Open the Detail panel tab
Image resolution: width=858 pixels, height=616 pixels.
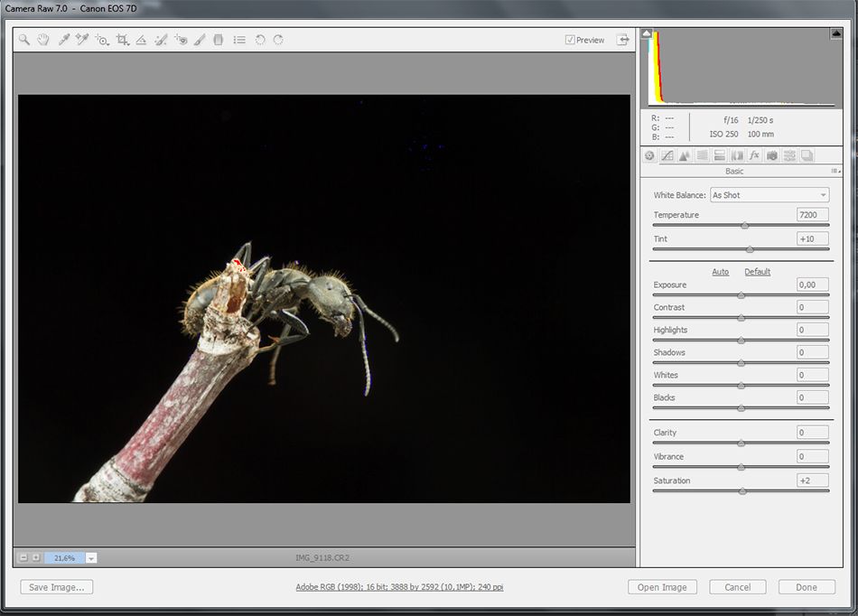pos(685,155)
